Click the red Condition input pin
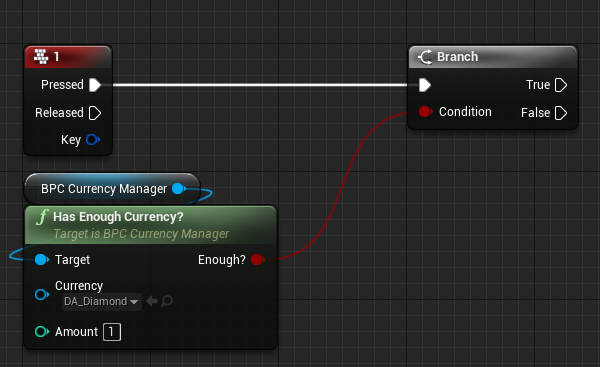This screenshot has height=367, width=600. [425, 112]
